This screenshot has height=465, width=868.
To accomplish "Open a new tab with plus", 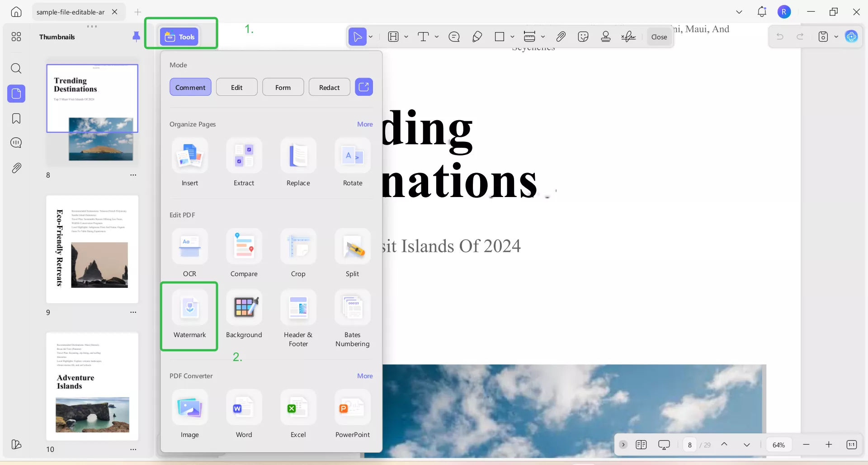I will (x=138, y=12).
